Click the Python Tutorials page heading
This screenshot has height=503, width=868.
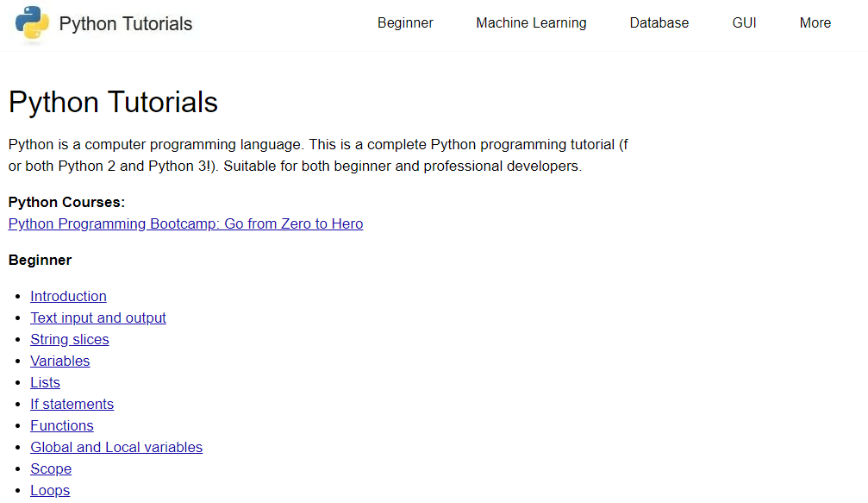click(112, 102)
